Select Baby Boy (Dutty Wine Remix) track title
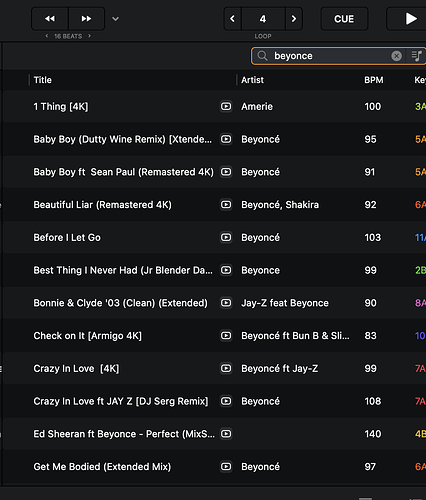This screenshot has height=500, width=426. click(123, 139)
